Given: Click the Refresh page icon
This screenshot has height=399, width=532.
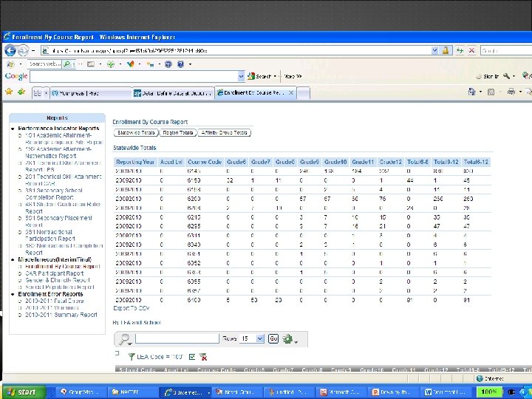Looking at the screenshot, I should (460, 50).
